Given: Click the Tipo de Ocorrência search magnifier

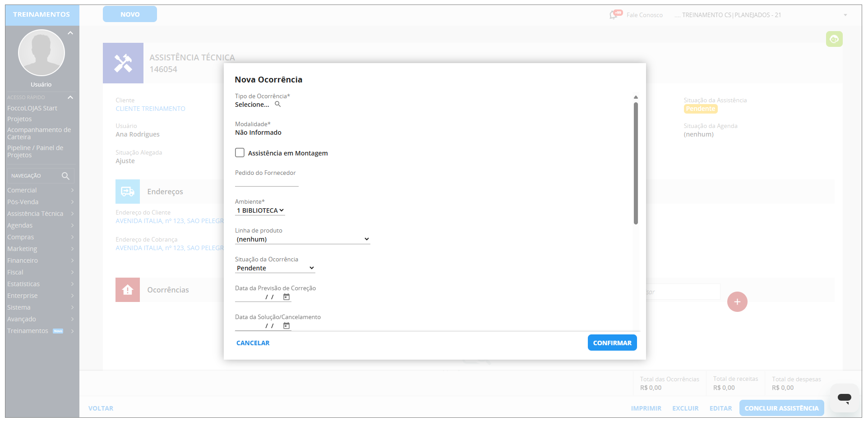Looking at the screenshot, I should tap(278, 104).
